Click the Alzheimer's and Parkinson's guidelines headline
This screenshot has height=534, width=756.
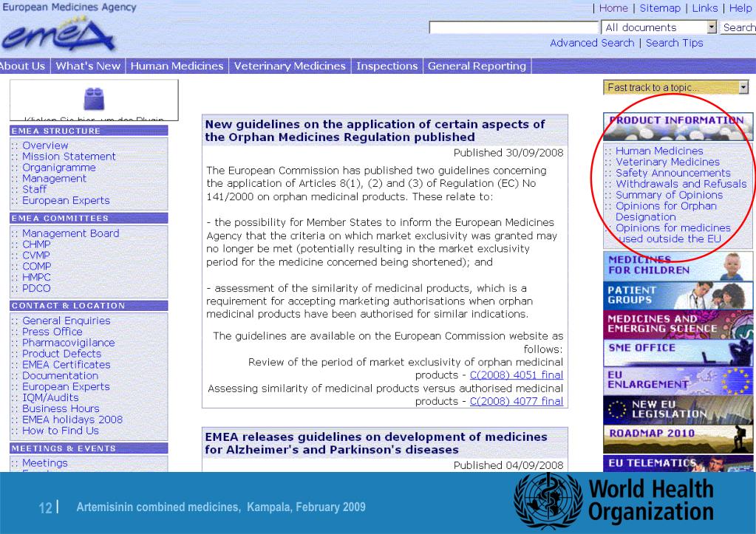[x=376, y=443]
